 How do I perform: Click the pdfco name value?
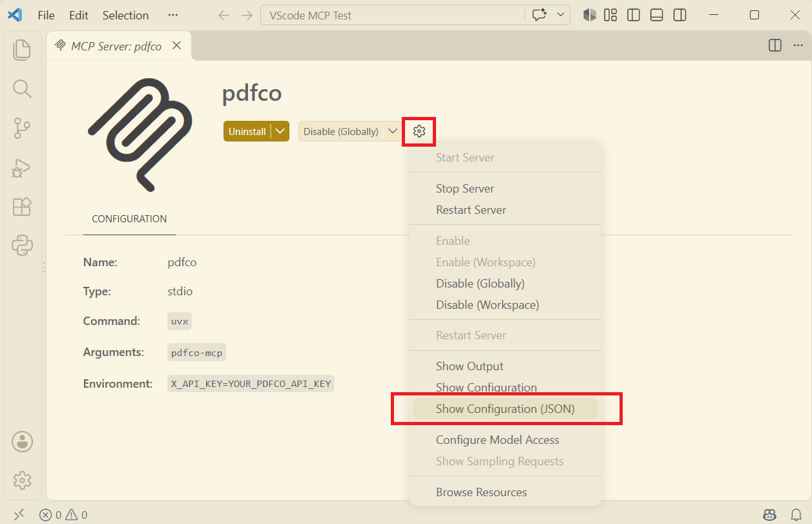click(182, 262)
